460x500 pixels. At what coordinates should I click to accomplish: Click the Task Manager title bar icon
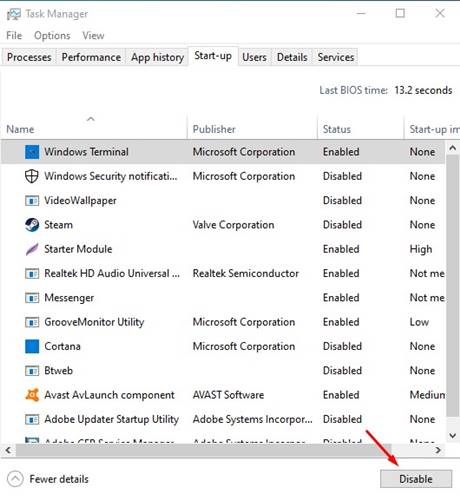(14, 14)
